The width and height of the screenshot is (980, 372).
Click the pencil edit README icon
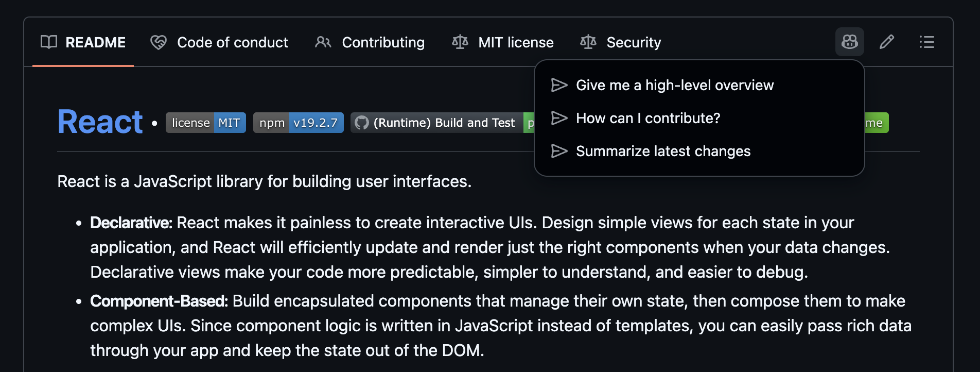pyautogui.click(x=886, y=42)
